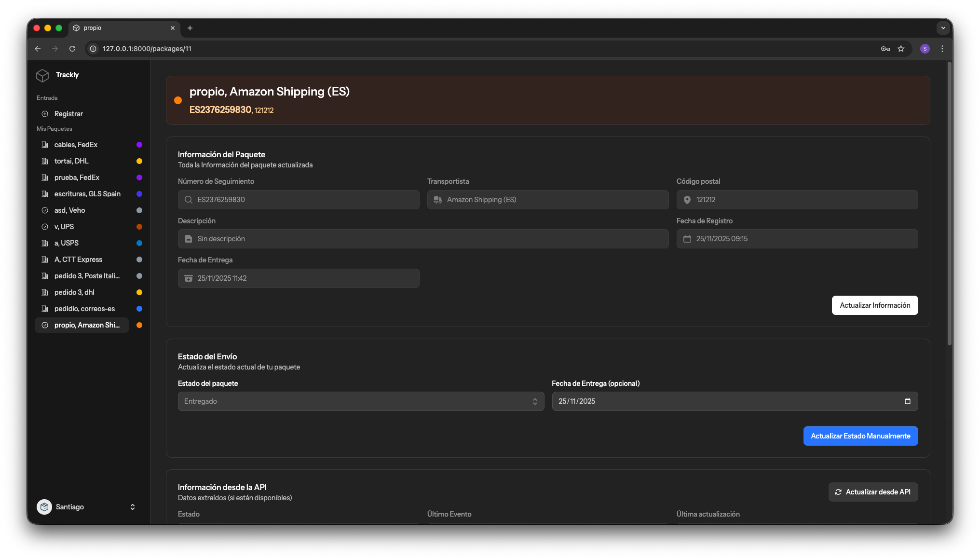This screenshot has height=560, width=980.
Task: Click the orange status dot for pedido 3, dhl
Action: click(139, 292)
